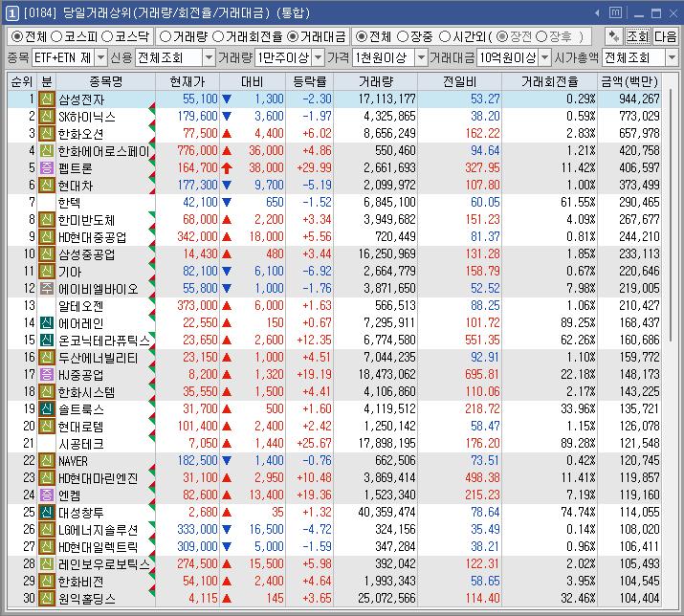Viewport: 684px width, 616px height.
Task: Open the 거래대금 10억원이상 dropdown
Action: tap(545, 57)
